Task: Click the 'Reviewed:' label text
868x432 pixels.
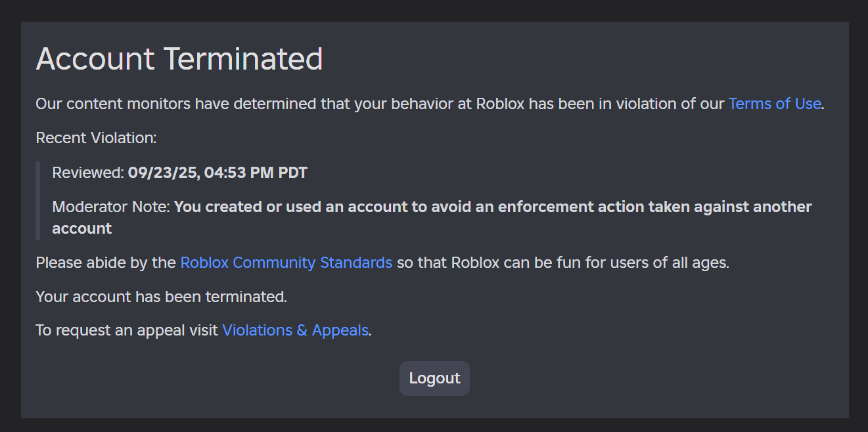Action: 87,173
